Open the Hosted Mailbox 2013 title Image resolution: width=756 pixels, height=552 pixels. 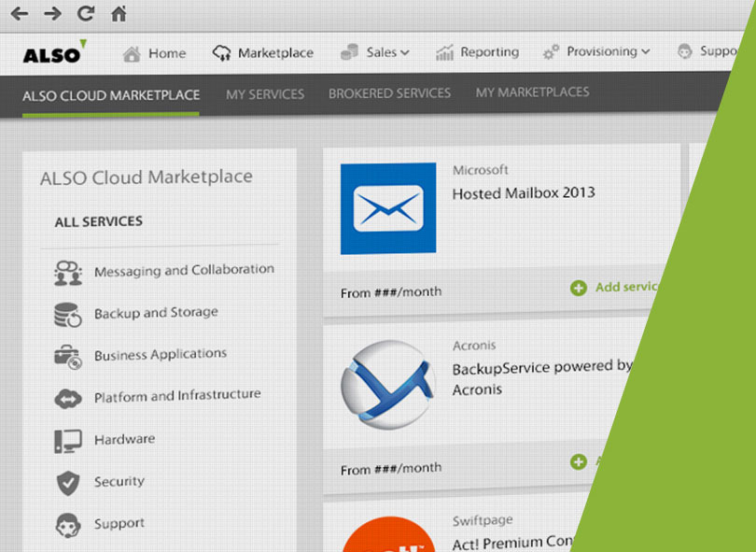click(x=524, y=193)
